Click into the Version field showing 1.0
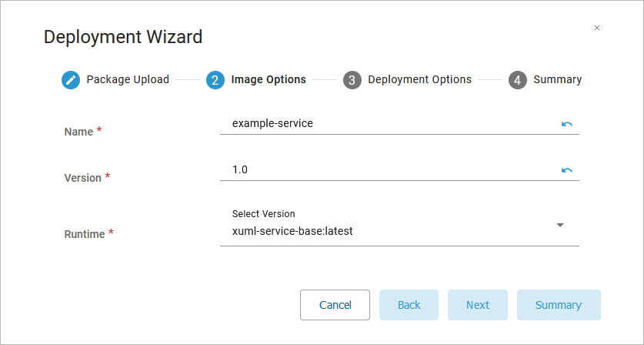Viewport: 644px width, 345px height. (385, 169)
